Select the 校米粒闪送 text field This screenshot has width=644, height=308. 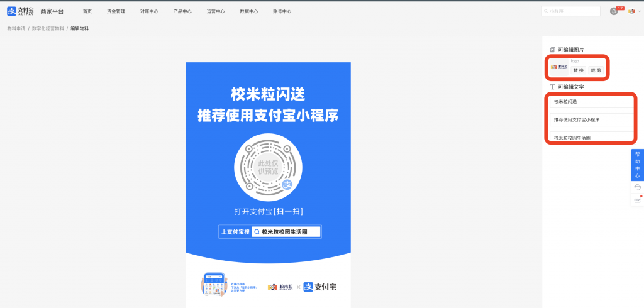pyautogui.click(x=591, y=101)
